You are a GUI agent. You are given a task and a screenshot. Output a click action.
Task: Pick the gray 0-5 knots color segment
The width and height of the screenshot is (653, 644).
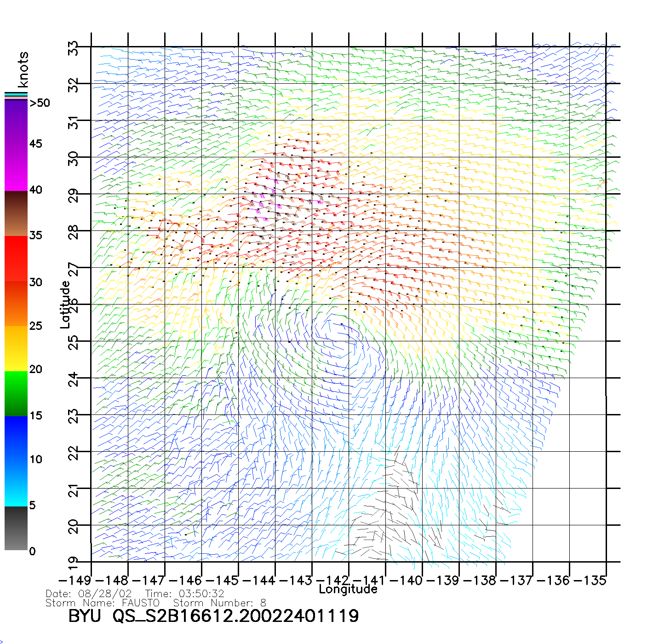(x=16, y=528)
